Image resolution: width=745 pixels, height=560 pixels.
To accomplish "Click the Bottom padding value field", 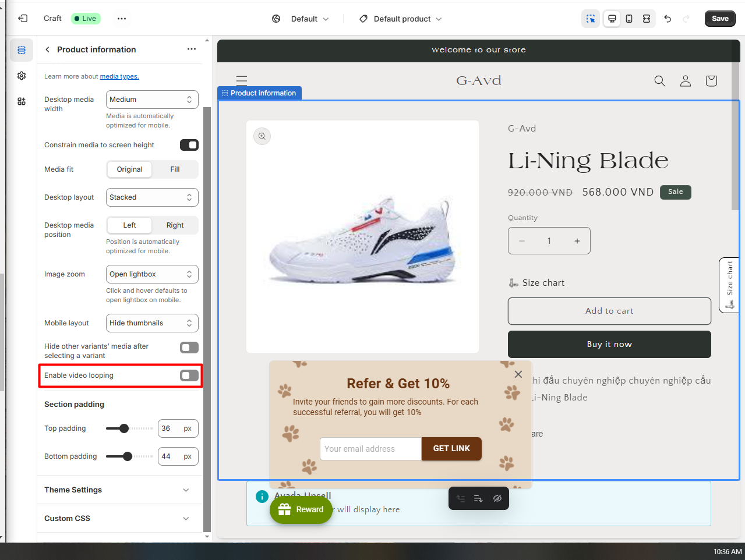I will pyautogui.click(x=178, y=456).
